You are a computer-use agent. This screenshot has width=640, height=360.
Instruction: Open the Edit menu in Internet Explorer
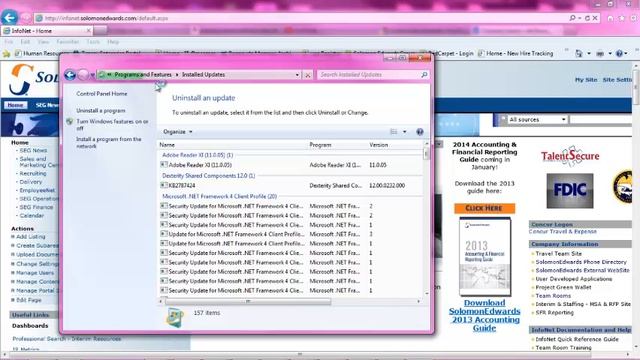point(25,42)
